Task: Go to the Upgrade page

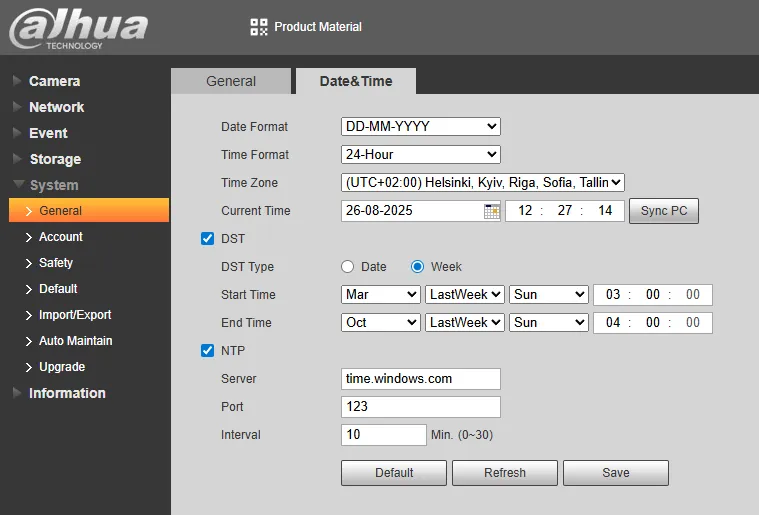Action: tap(62, 367)
